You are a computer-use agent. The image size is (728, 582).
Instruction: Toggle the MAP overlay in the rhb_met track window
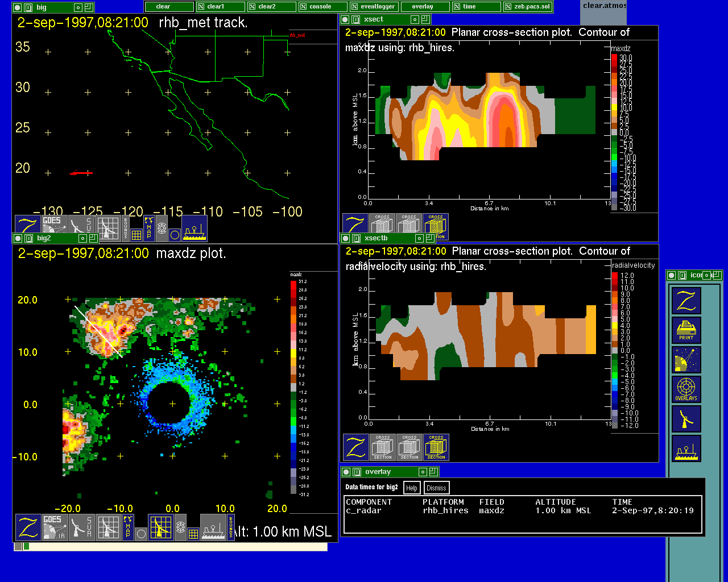(149, 228)
